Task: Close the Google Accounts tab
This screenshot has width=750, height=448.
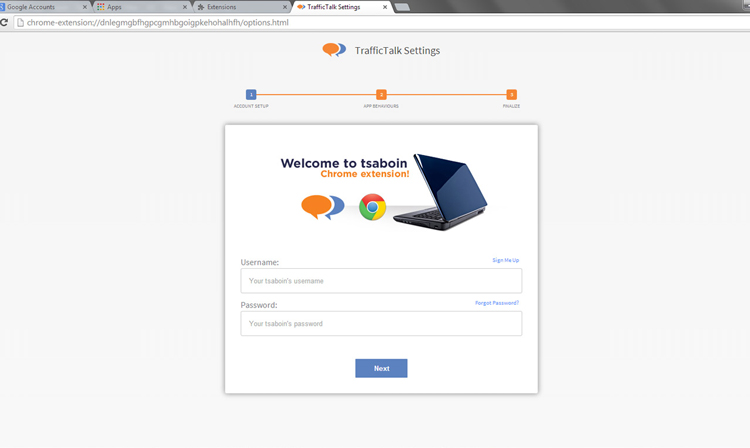Action: (x=85, y=7)
